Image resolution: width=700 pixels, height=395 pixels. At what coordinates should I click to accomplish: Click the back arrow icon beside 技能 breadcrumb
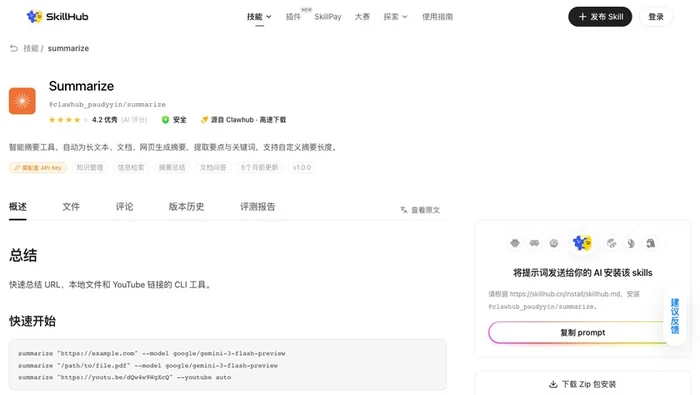(x=14, y=48)
